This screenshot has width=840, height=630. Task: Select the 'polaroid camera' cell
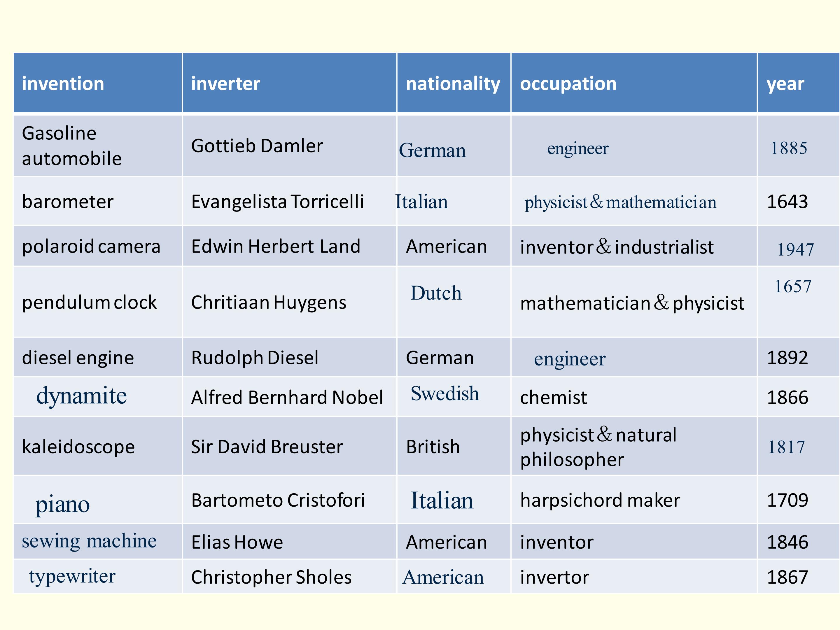point(91,246)
